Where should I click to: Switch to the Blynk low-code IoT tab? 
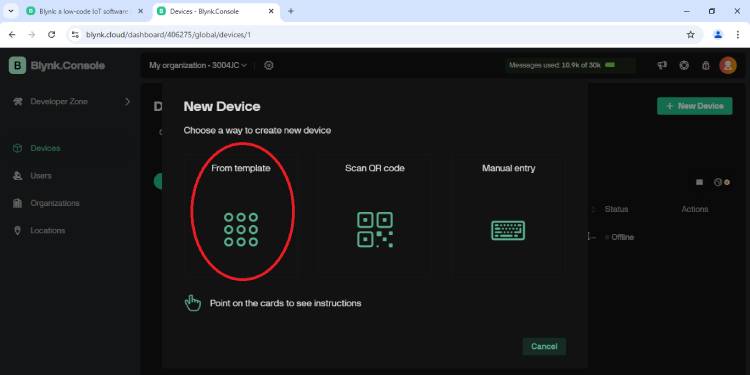(85, 11)
